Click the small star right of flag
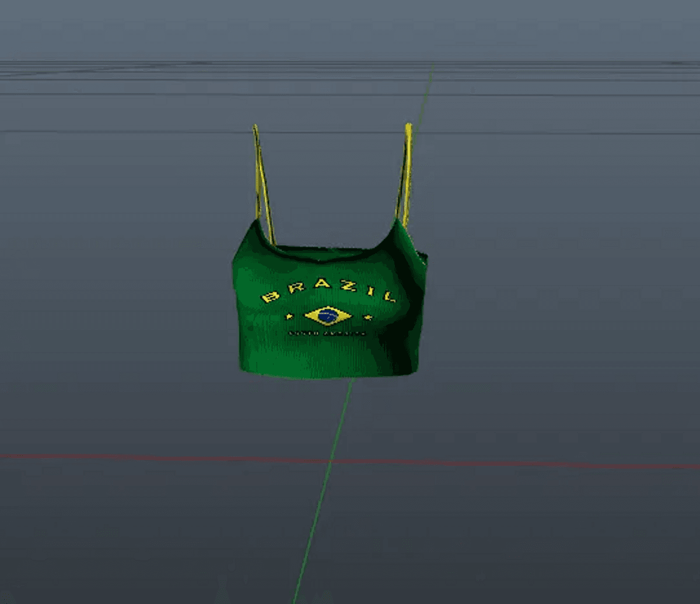Screen dimensions: 700x604 click(x=367, y=317)
